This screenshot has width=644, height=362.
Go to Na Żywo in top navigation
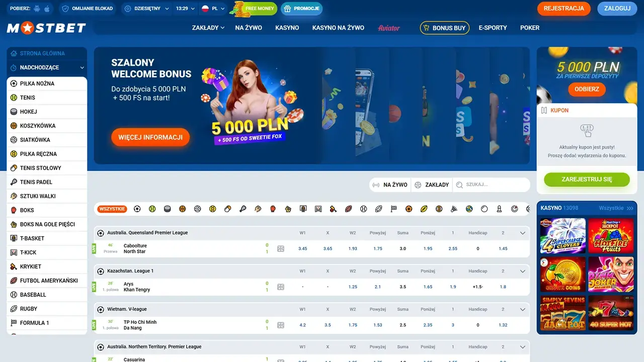(249, 28)
